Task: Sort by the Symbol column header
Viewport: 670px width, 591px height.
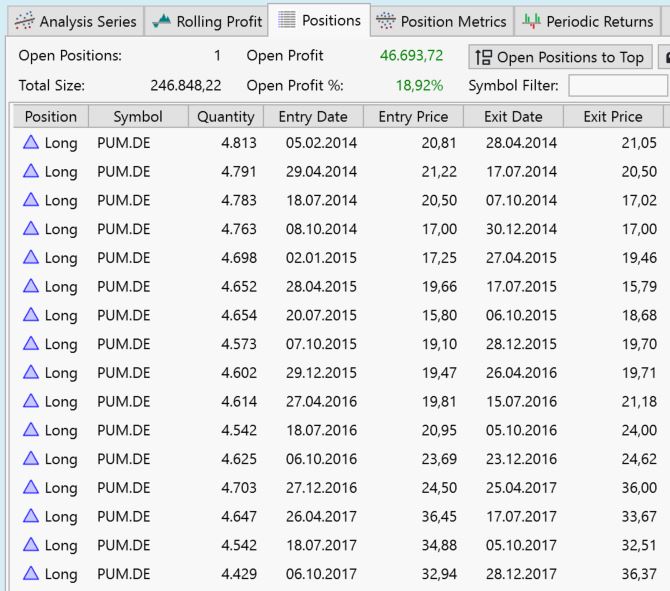Action: [138, 117]
